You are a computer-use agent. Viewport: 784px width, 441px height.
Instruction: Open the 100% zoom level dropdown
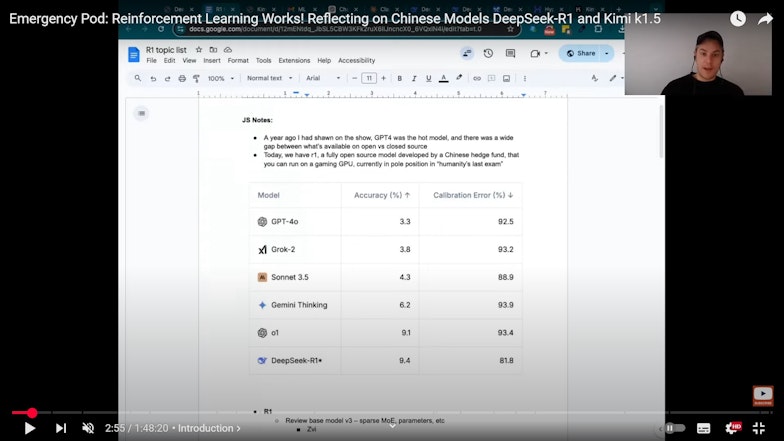[219, 78]
